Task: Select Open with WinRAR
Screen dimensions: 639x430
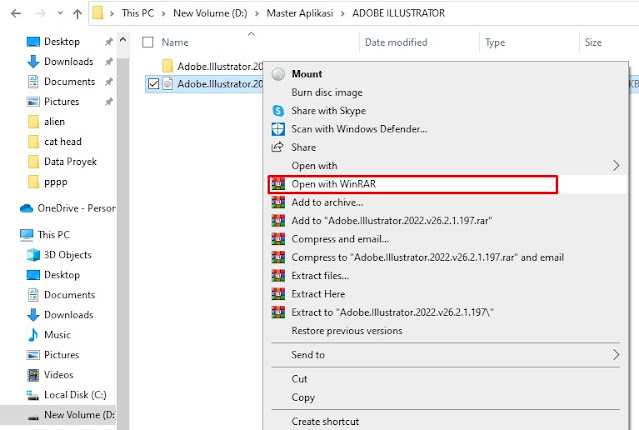Action: [x=333, y=184]
